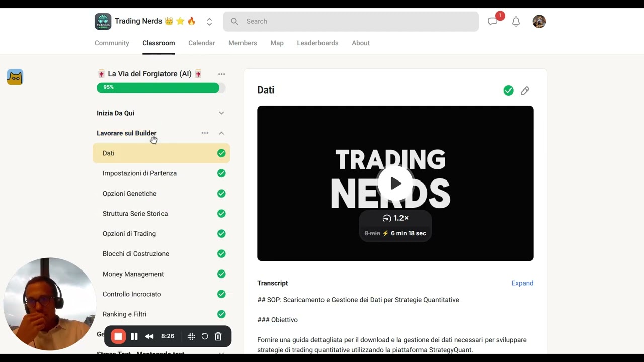Open the Opzioni Genetiche lesson
Screen dimensions: 644x362
[x=129, y=194]
